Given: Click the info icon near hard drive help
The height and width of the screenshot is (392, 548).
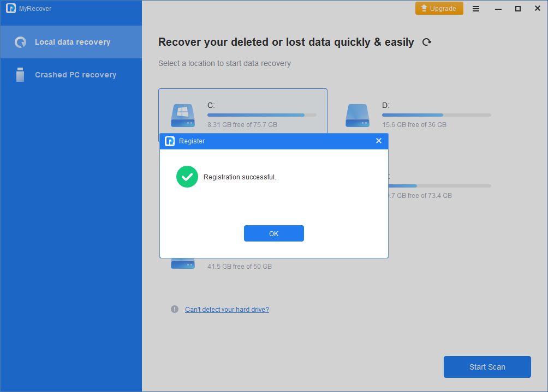Looking at the screenshot, I should [175, 309].
